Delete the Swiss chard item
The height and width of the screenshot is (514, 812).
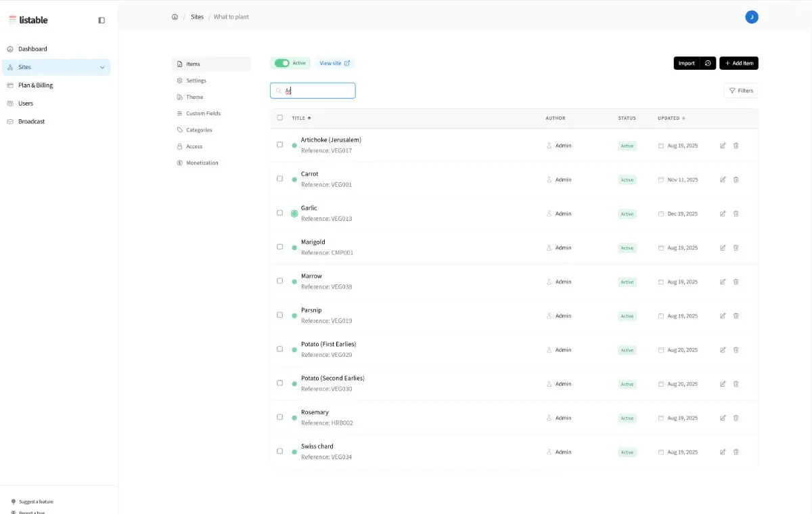(x=736, y=452)
